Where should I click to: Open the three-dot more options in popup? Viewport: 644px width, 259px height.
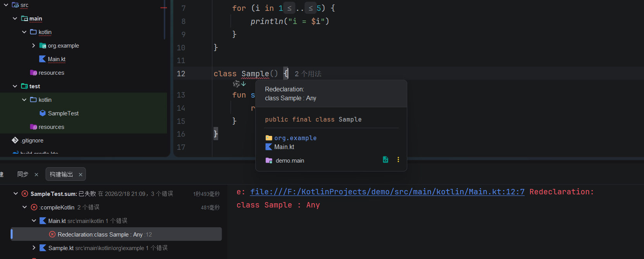[398, 160]
